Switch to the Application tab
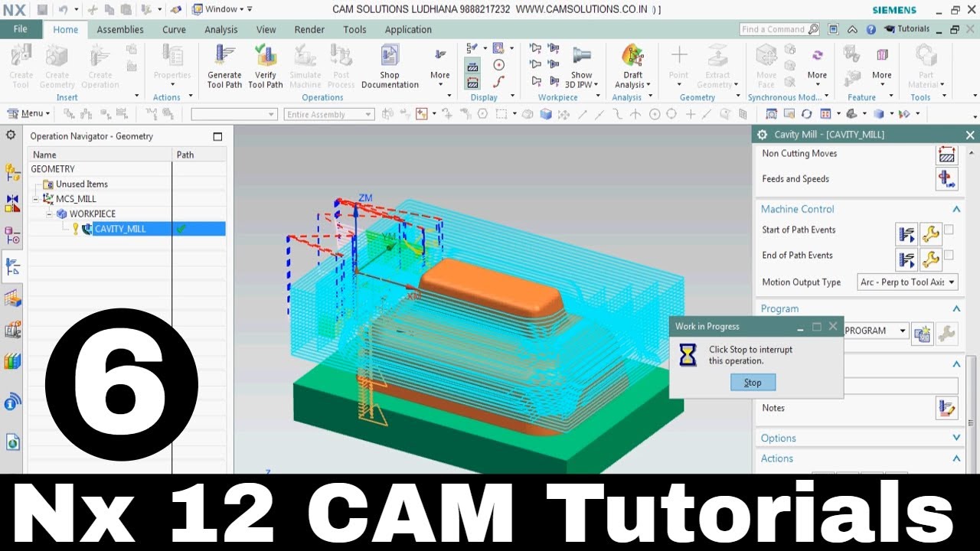The height and width of the screenshot is (551, 980). click(x=408, y=30)
